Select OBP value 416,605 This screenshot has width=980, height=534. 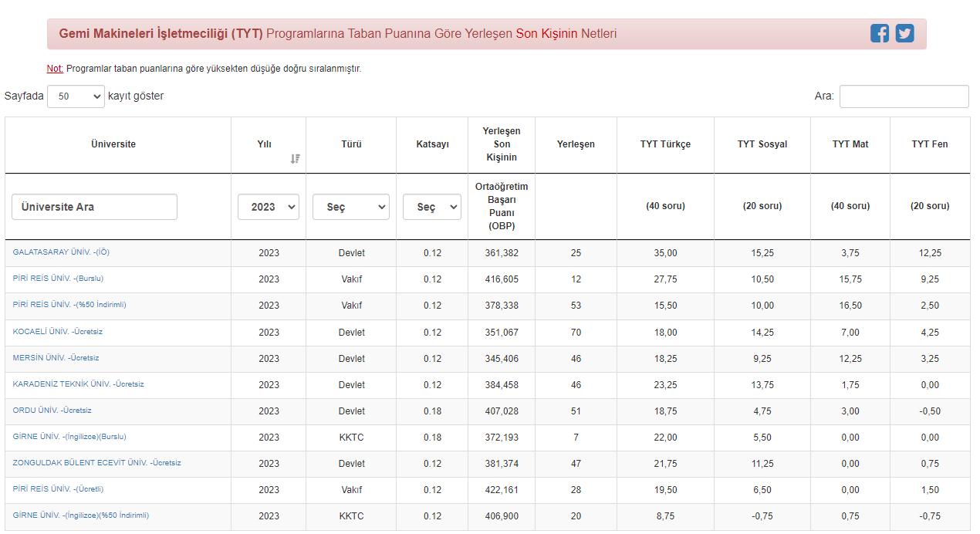502,279
